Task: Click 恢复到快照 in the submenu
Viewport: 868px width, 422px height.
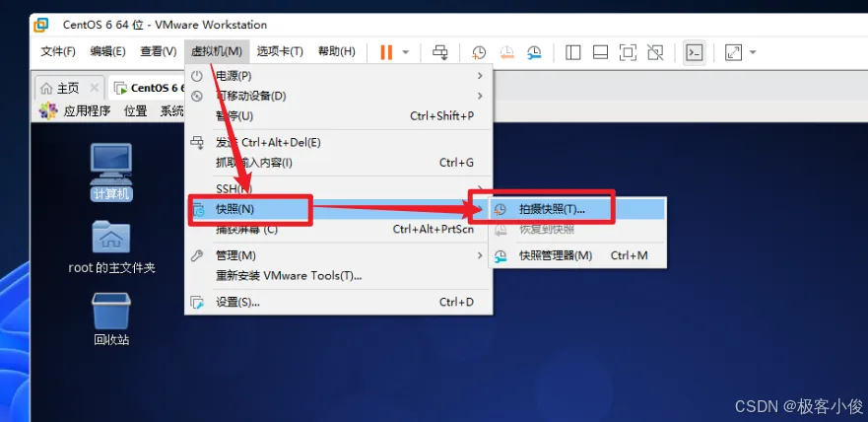Action: point(577,230)
